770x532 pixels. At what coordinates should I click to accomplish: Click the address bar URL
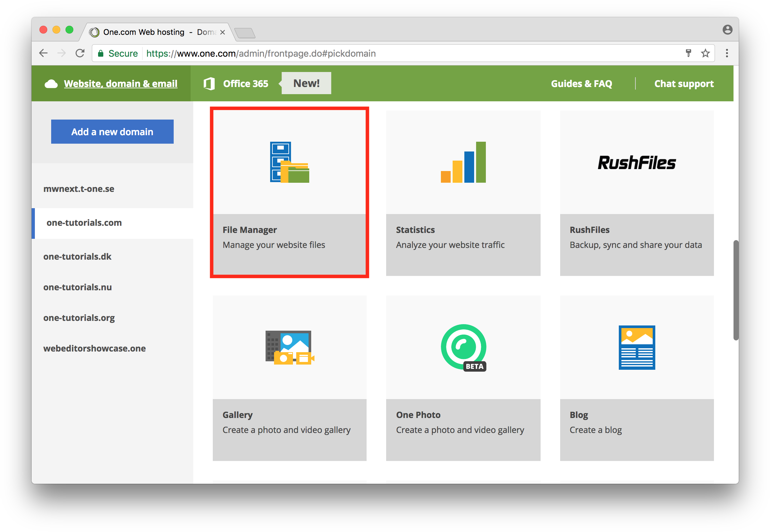pos(261,53)
